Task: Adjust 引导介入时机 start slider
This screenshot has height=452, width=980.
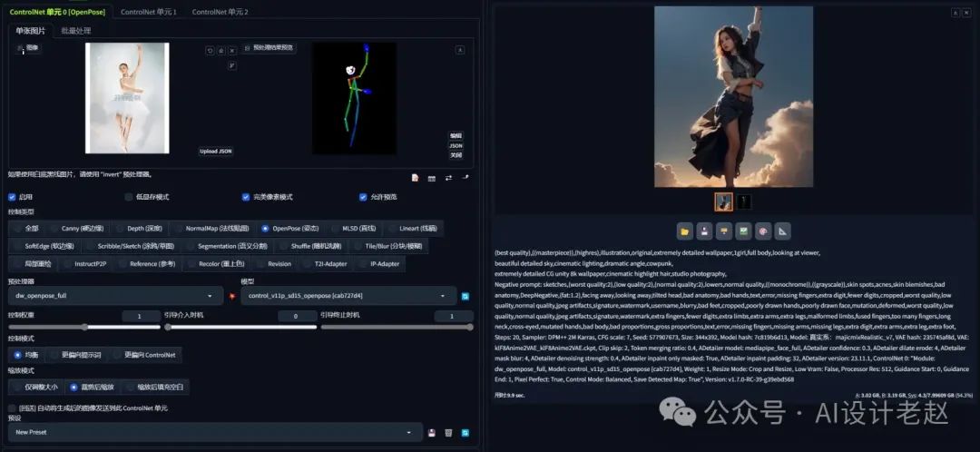Action: point(240,327)
